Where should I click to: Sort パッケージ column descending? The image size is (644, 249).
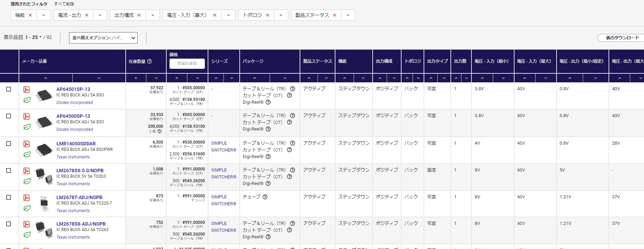[x=285, y=78]
